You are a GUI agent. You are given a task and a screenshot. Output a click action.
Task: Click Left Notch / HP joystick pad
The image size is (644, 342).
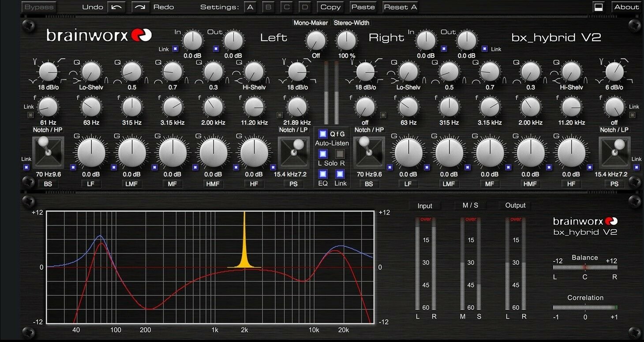48,152
